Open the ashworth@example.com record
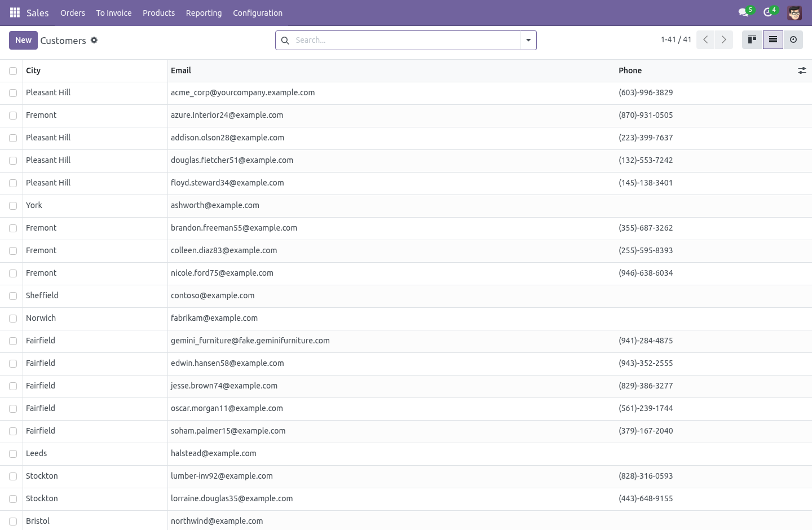Viewport: 812px width, 530px height. tap(215, 205)
